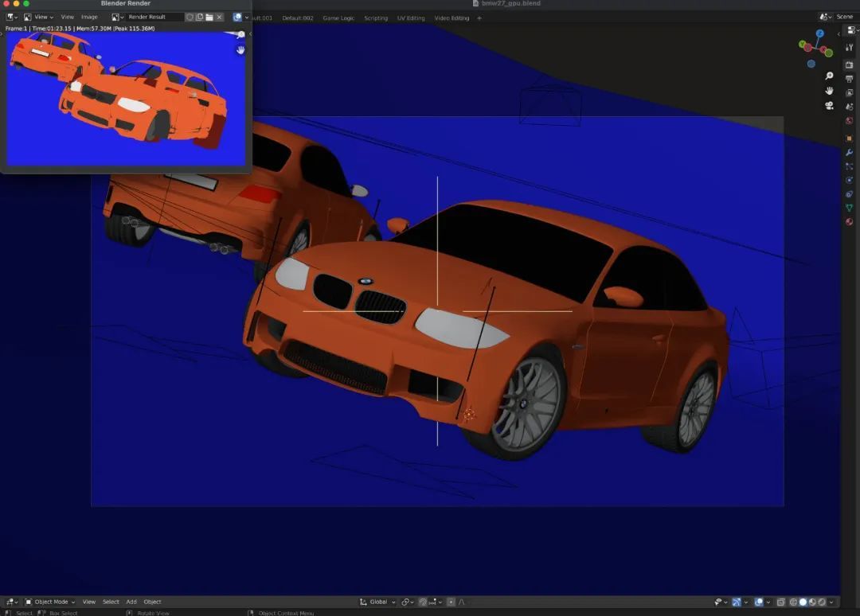Viewport: 860px width, 616px height.
Task: Switch to the UV Editing workspace tab
Action: [x=411, y=18]
